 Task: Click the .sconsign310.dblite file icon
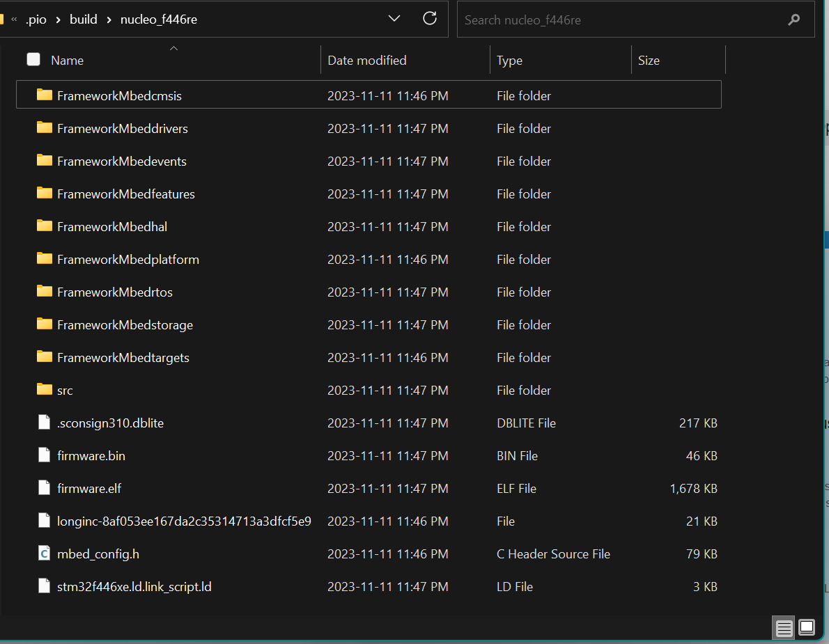[45, 423]
